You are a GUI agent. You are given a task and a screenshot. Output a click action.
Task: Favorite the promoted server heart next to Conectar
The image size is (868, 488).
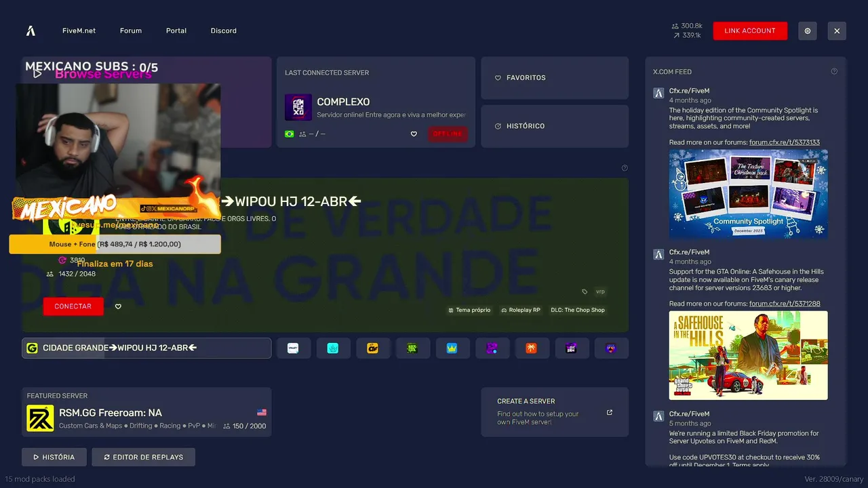[x=118, y=306]
